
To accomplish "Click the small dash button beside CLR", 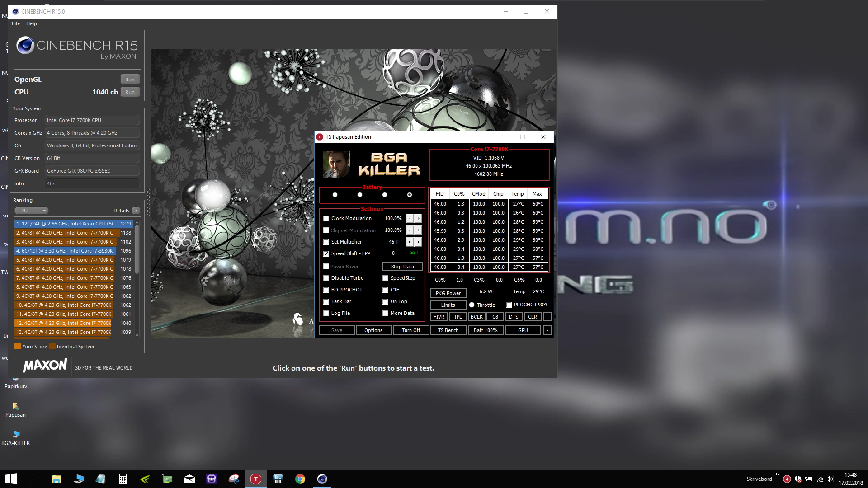I will click(547, 317).
